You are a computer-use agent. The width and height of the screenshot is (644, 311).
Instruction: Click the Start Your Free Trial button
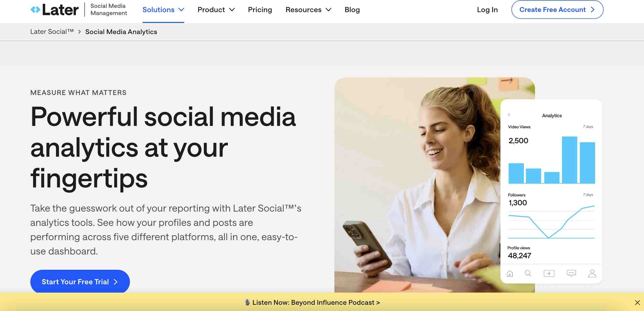[80, 282]
